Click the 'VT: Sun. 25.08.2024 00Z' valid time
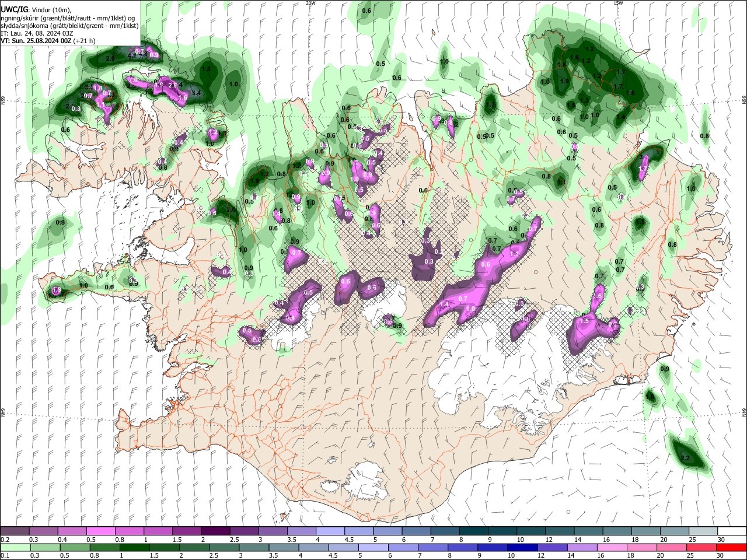The width and height of the screenshot is (747, 560). (36, 41)
